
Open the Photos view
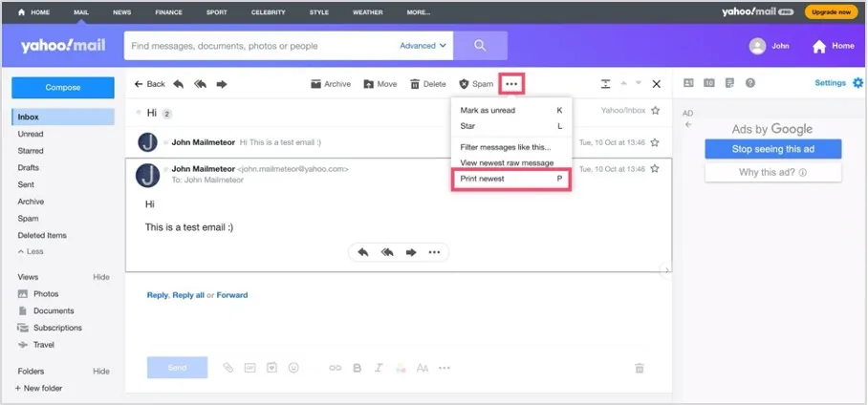pos(37,294)
